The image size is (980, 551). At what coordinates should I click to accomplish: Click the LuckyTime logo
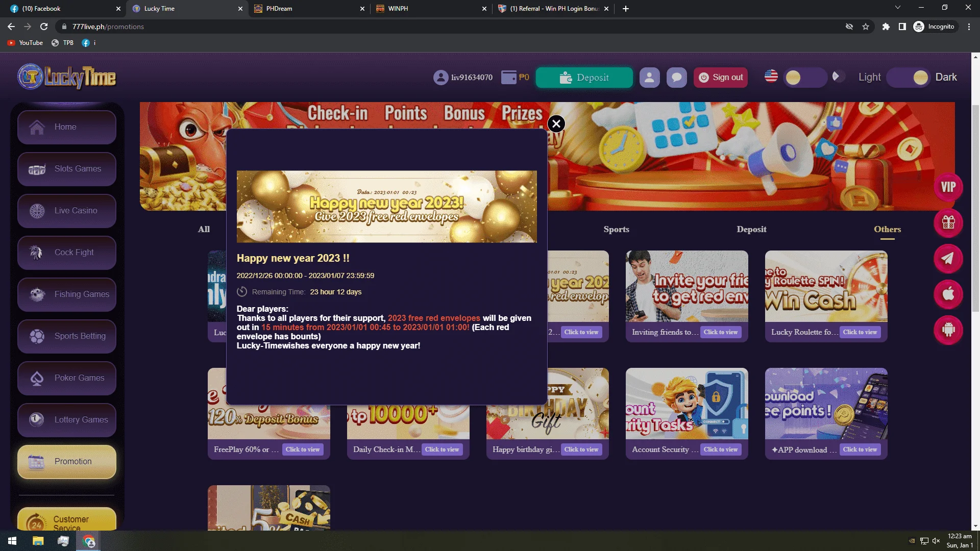[67, 77]
